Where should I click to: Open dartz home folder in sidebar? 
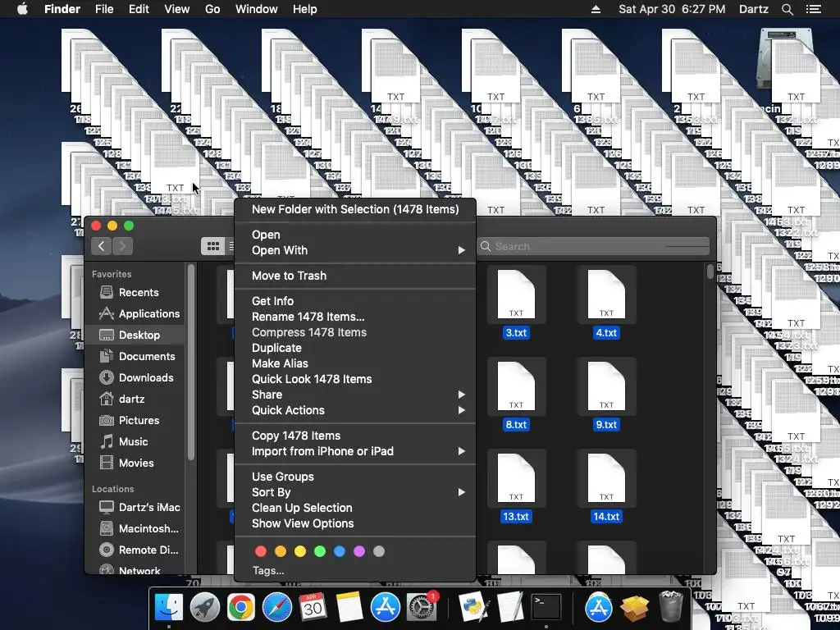(x=131, y=399)
